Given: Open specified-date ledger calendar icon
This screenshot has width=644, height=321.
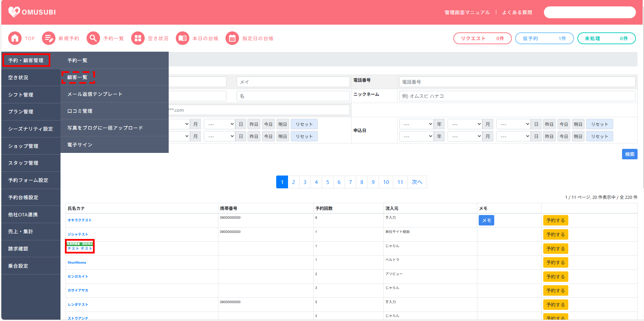Looking at the screenshot, I should click(232, 38).
